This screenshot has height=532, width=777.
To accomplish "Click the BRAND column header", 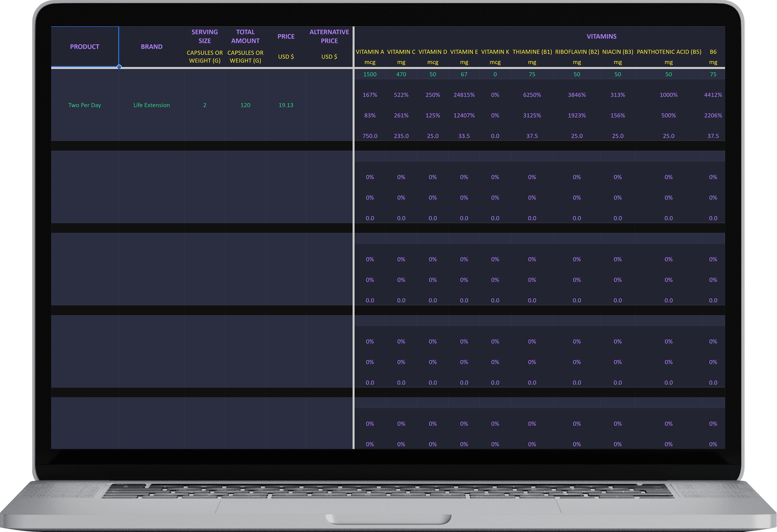I will [151, 47].
